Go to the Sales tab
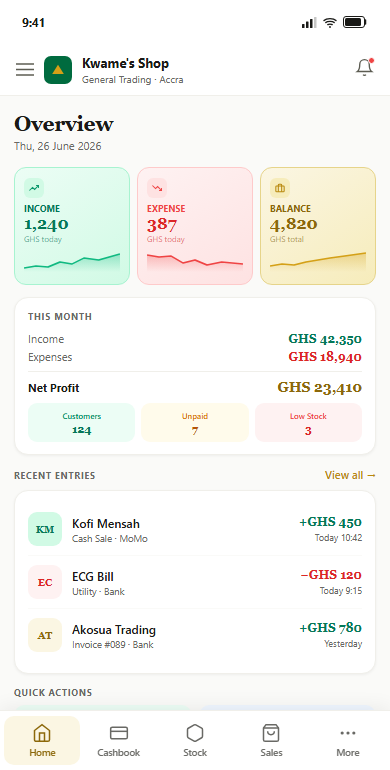Viewport: 390px width, 770px height. pyautogui.click(x=271, y=741)
